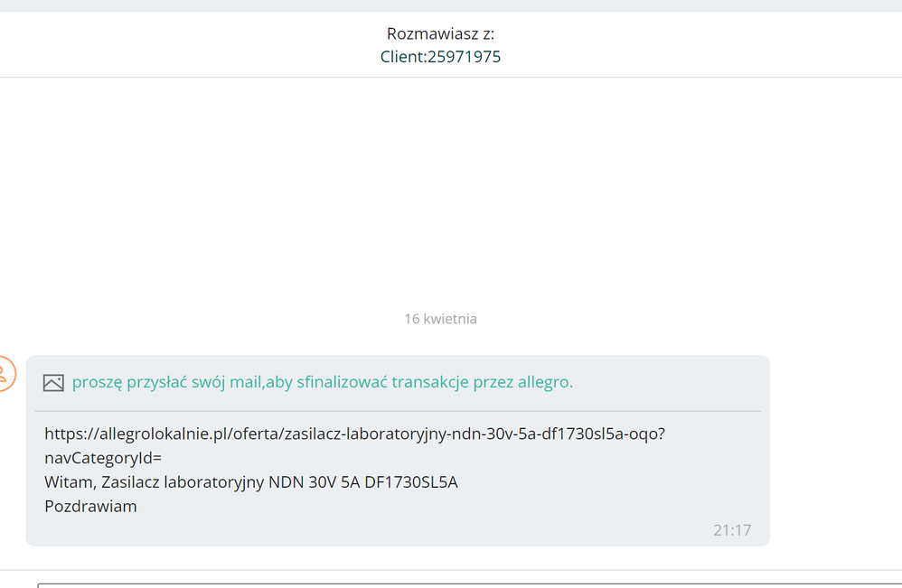This screenshot has width=902, height=588.
Task: Open green "proszę przysłać swój mail" text
Action: 322,382
